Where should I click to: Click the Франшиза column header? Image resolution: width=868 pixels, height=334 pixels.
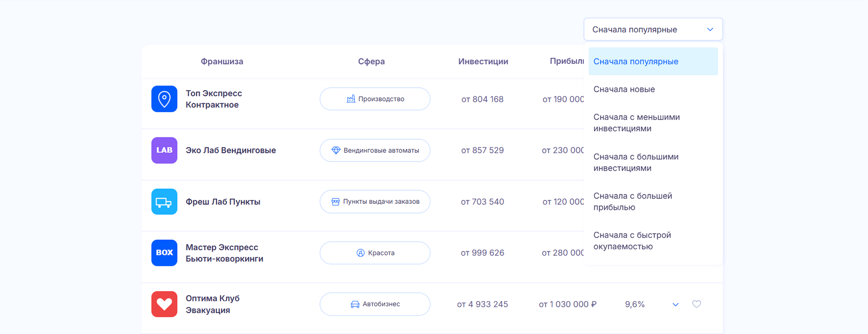[222, 61]
